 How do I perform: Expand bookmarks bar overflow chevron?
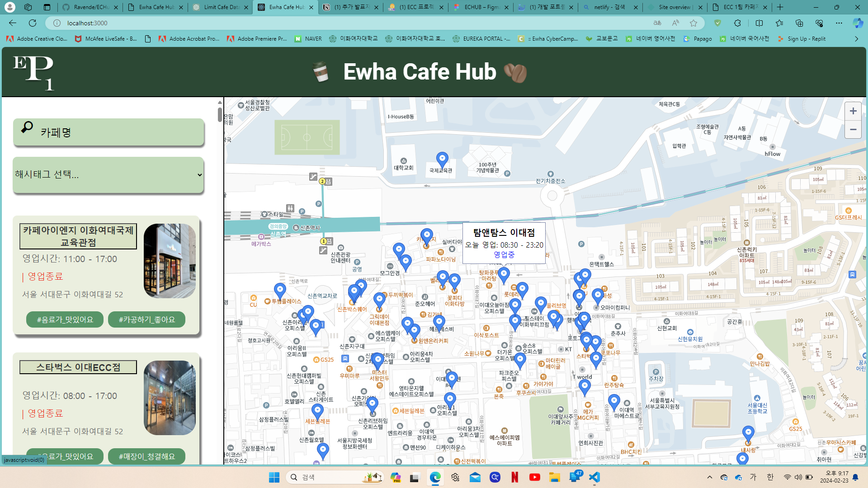[856, 39]
